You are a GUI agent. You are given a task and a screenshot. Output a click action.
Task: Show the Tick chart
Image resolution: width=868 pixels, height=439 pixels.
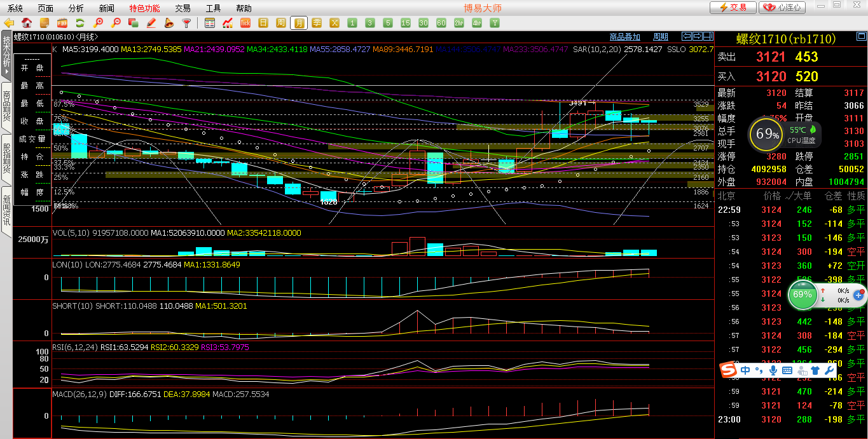[x=245, y=23]
